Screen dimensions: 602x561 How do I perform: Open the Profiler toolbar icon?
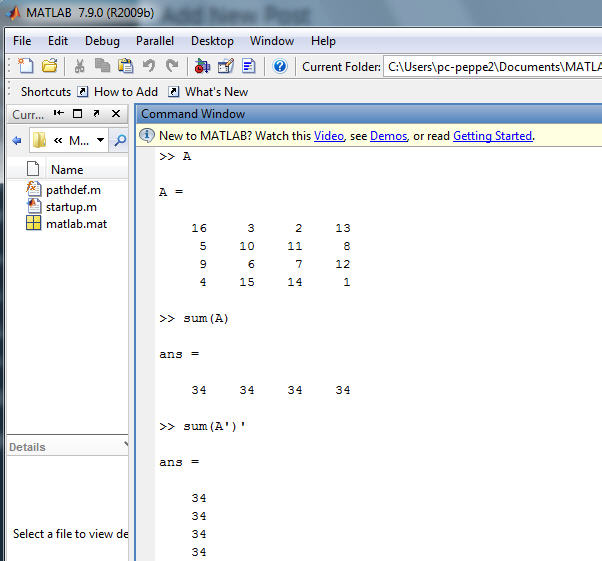point(249,66)
